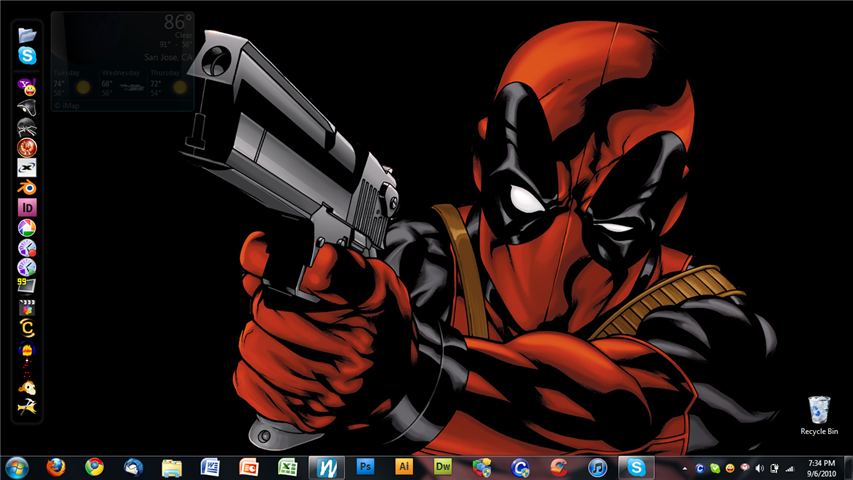Launch Microsoft Word from the taskbar
Viewport: 853px width, 480px height.
210,467
